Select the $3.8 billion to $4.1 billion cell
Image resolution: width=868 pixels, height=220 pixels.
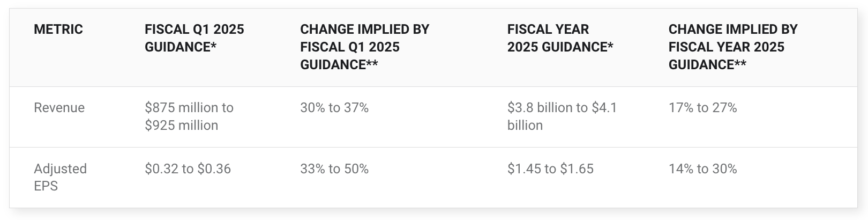(x=562, y=116)
